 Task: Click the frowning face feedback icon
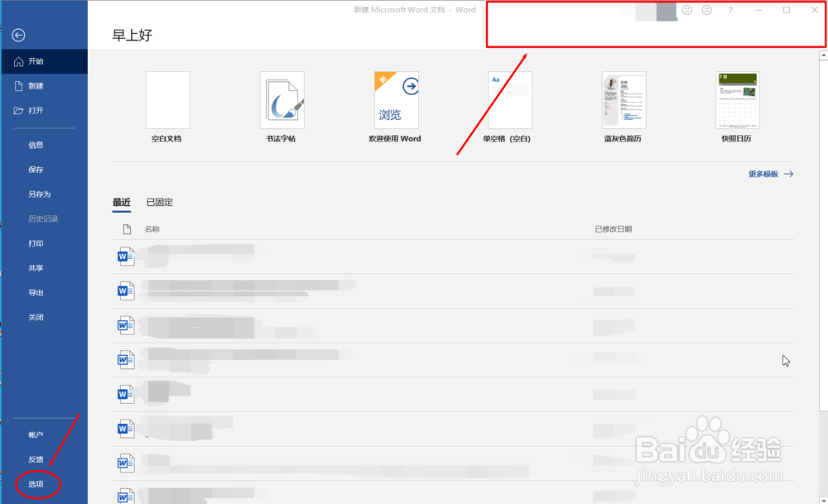[706, 10]
